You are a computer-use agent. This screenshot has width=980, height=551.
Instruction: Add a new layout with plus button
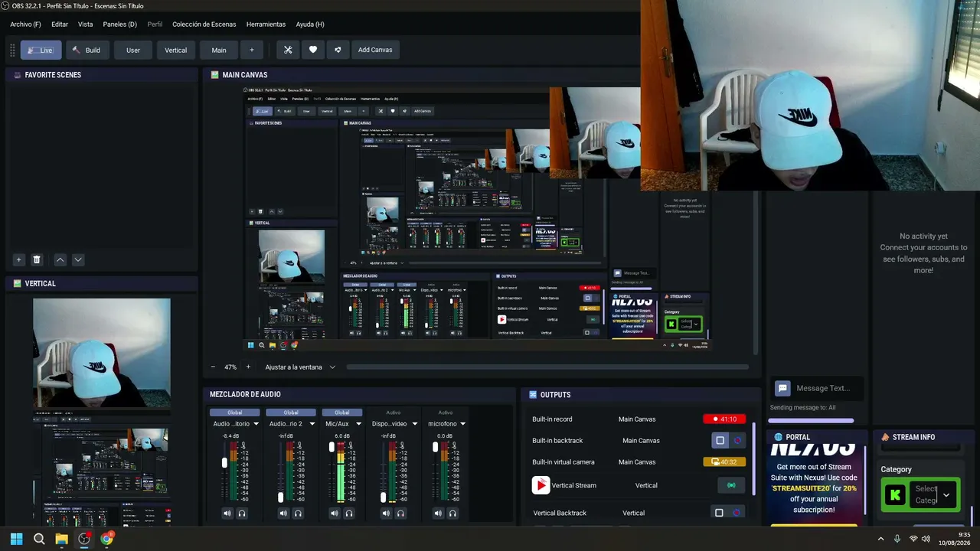[252, 50]
